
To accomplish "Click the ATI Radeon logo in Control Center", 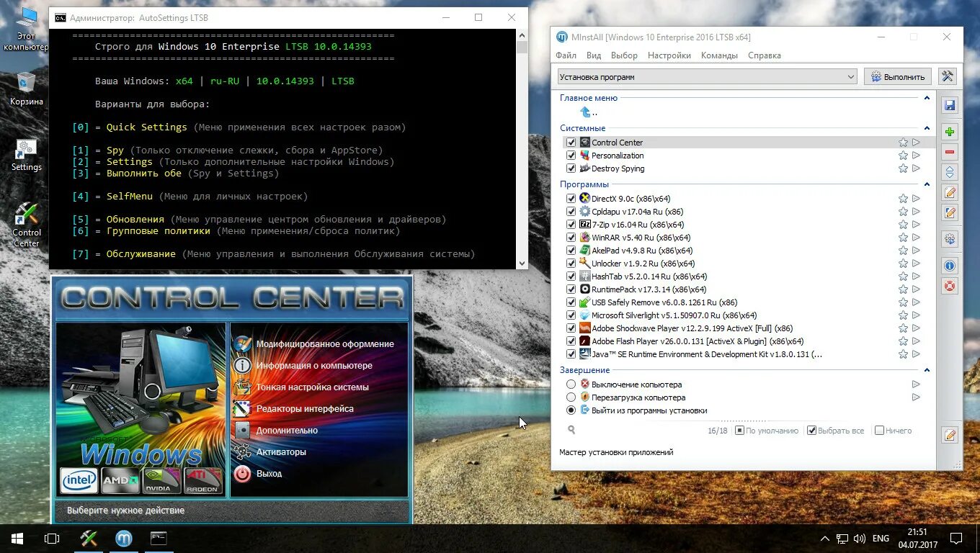I will coord(203,481).
